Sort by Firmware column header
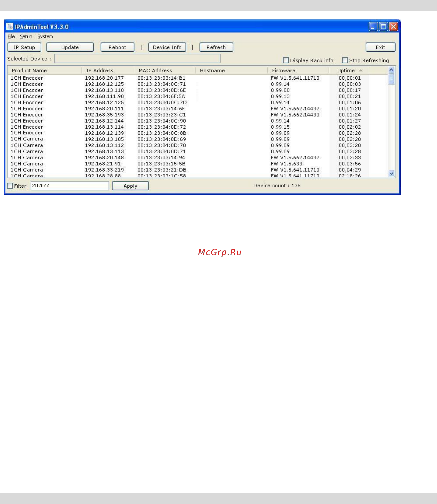 298,70
